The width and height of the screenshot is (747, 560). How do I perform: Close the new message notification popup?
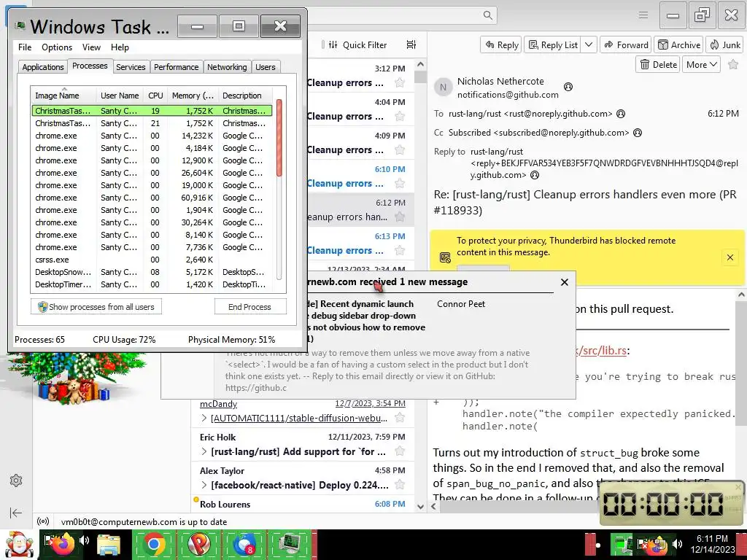565,282
